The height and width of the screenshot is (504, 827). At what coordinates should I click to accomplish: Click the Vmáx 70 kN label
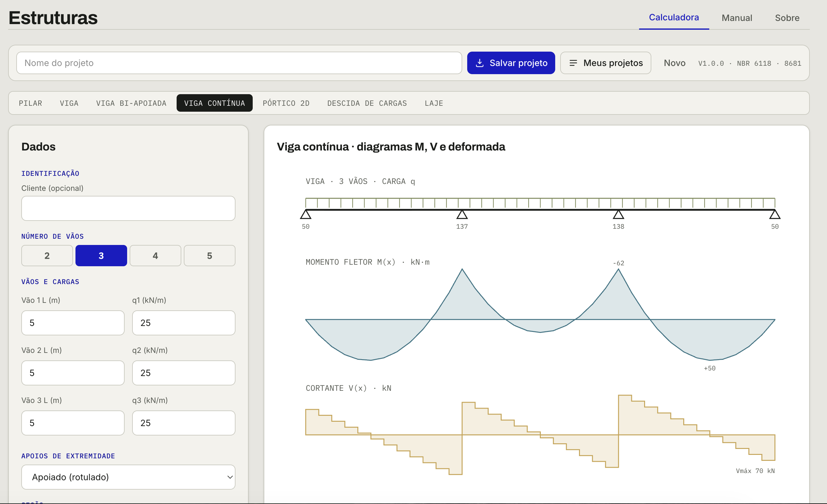(755, 471)
